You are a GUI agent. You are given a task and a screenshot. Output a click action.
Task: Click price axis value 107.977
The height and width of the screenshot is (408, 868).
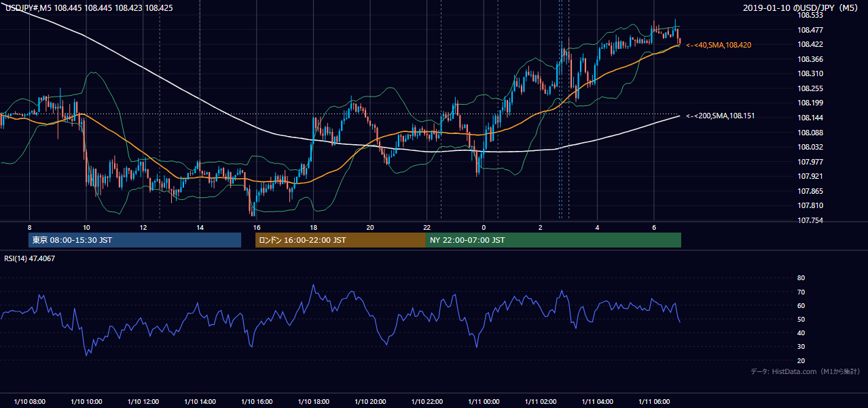pyautogui.click(x=810, y=162)
